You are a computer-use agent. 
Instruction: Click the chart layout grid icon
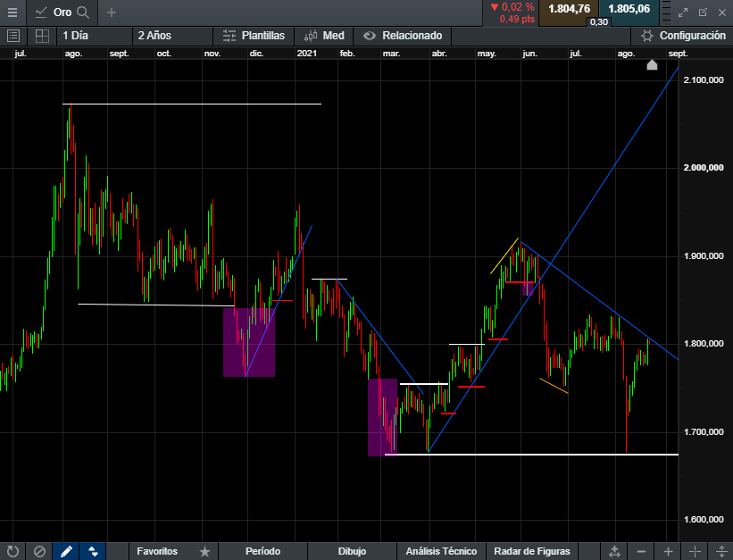coord(42,36)
